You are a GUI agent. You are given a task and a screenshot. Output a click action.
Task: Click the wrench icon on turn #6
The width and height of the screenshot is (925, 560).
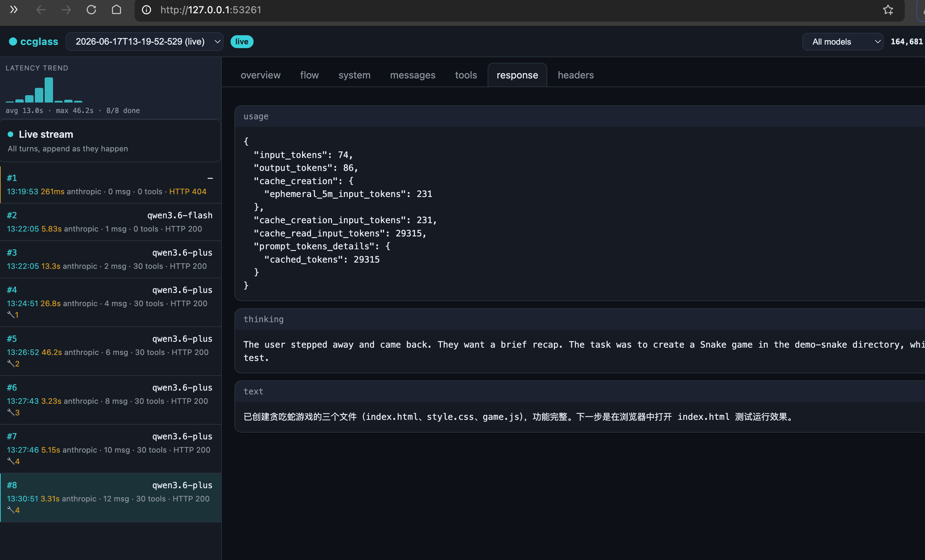click(x=11, y=412)
